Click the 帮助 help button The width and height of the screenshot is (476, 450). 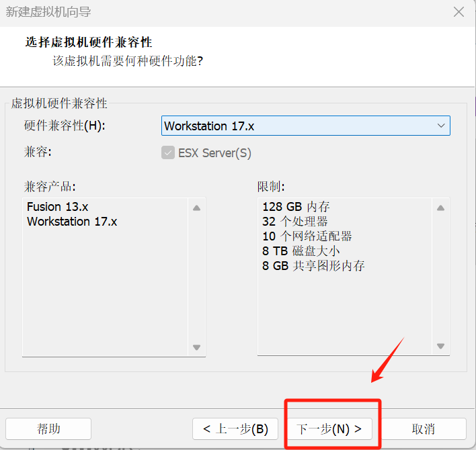click(48, 429)
